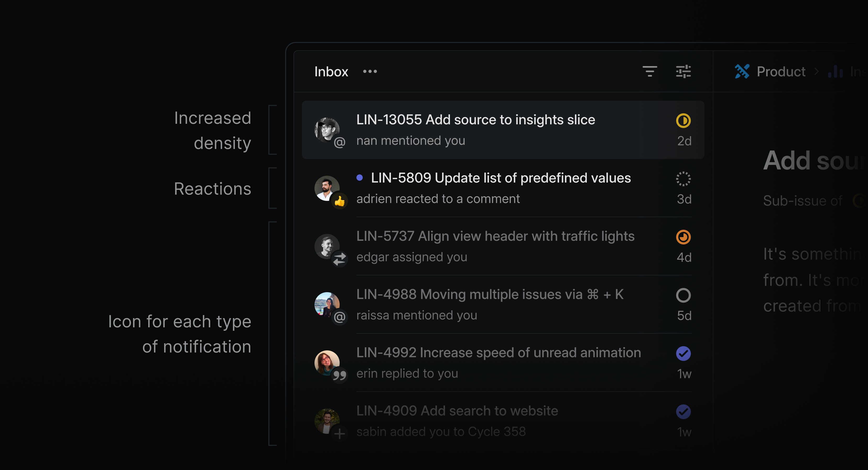The width and height of the screenshot is (868, 470).
Task: Toggle done status on LIN-4992 checkmark icon
Action: click(683, 353)
